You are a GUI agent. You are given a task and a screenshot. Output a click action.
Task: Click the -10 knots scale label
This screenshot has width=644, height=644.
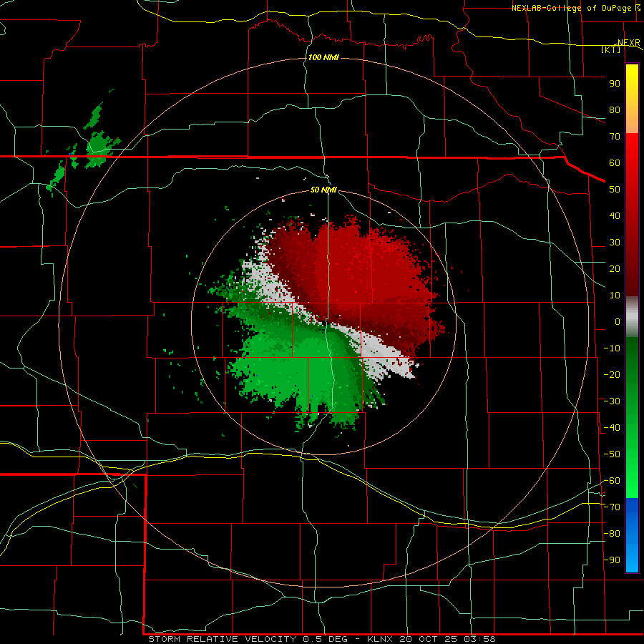click(x=612, y=348)
